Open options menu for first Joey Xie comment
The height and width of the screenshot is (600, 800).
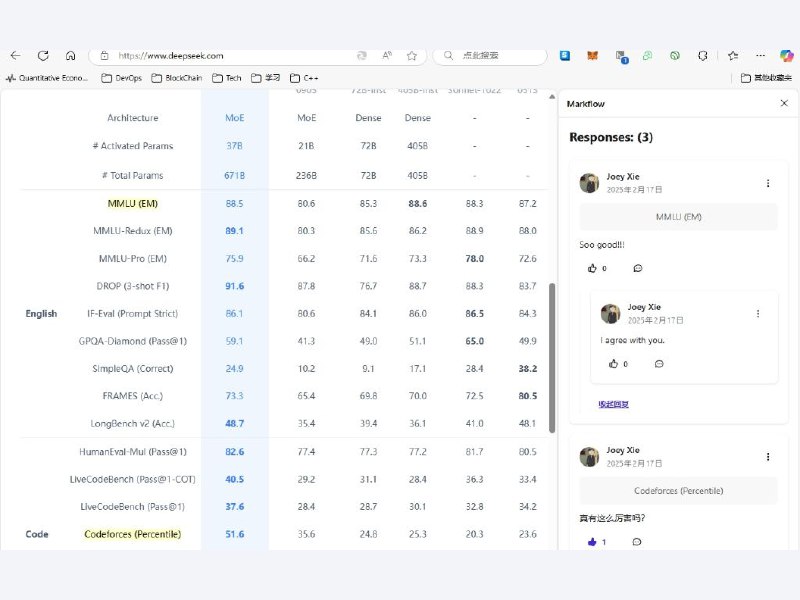[x=768, y=183]
